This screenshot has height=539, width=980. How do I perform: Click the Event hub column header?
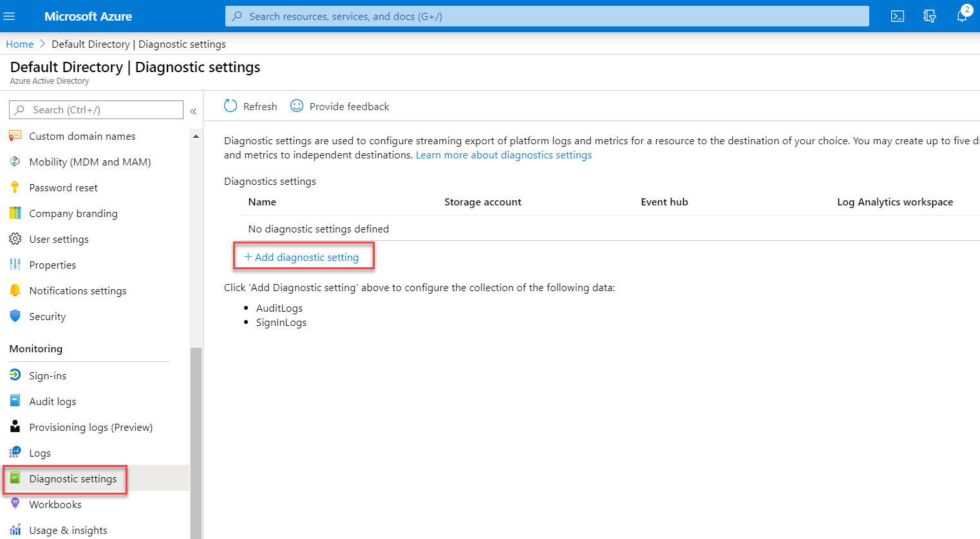[x=664, y=202]
